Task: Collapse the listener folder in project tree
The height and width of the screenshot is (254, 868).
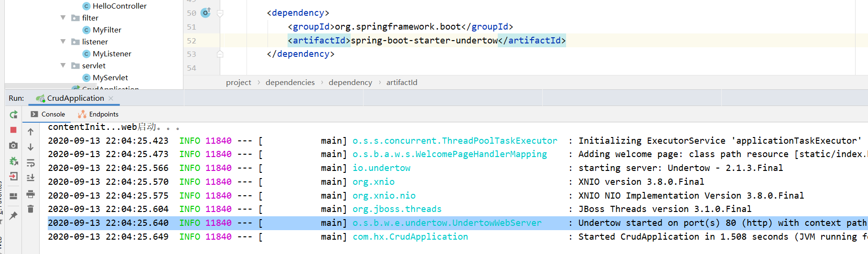Action: 63,42
